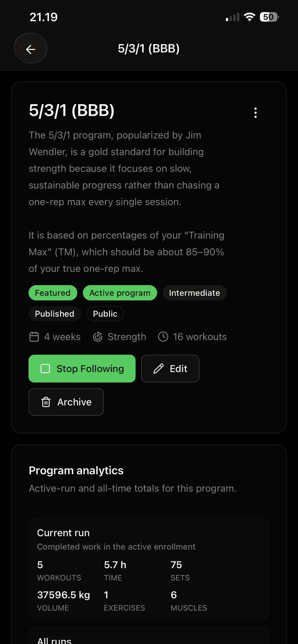Image resolution: width=298 pixels, height=644 pixels.
Task: Click the pencil icon on the Edit button
Action: click(x=159, y=368)
